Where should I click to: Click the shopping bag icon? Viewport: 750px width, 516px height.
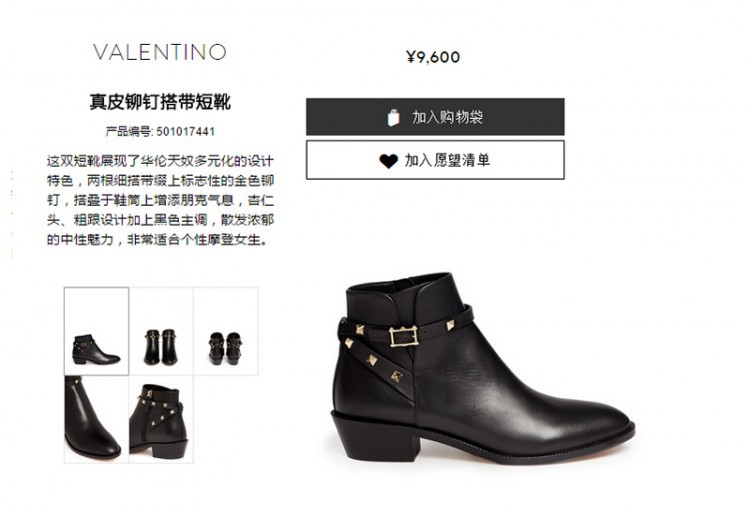coord(393,117)
